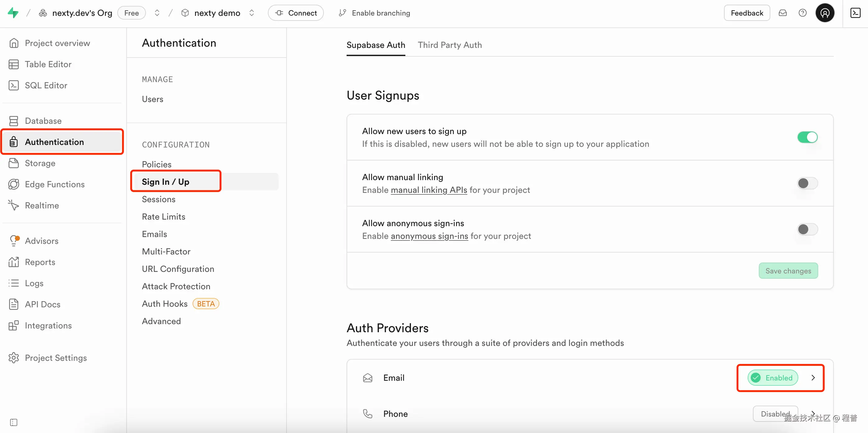Open the user profile avatar

click(824, 13)
